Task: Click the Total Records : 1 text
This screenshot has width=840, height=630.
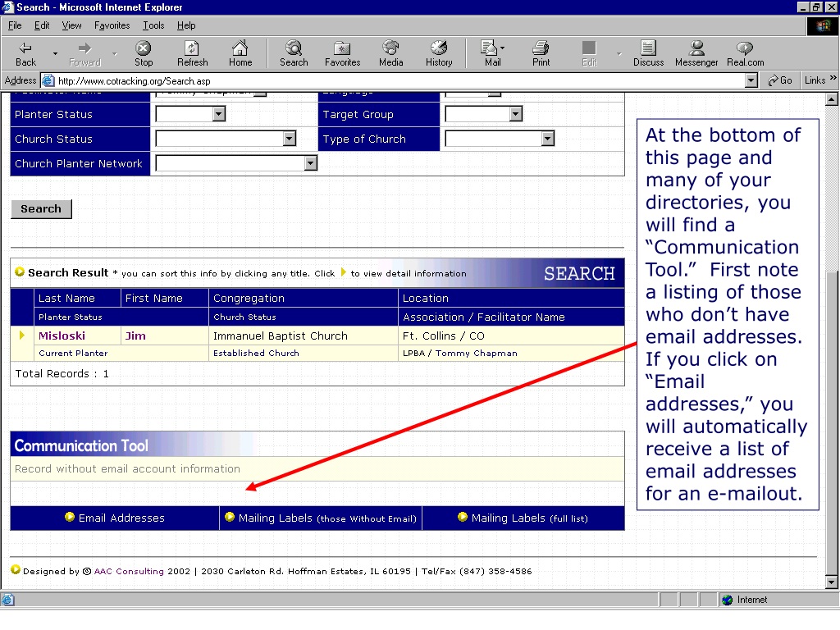Action: [x=62, y=373]
